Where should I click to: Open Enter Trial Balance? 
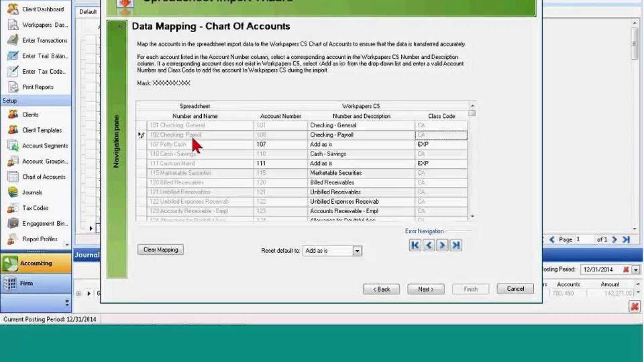point(42,56)
